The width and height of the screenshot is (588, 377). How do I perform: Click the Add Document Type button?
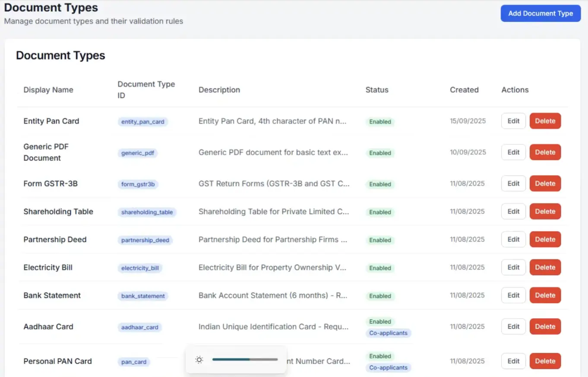pos(541,13)
